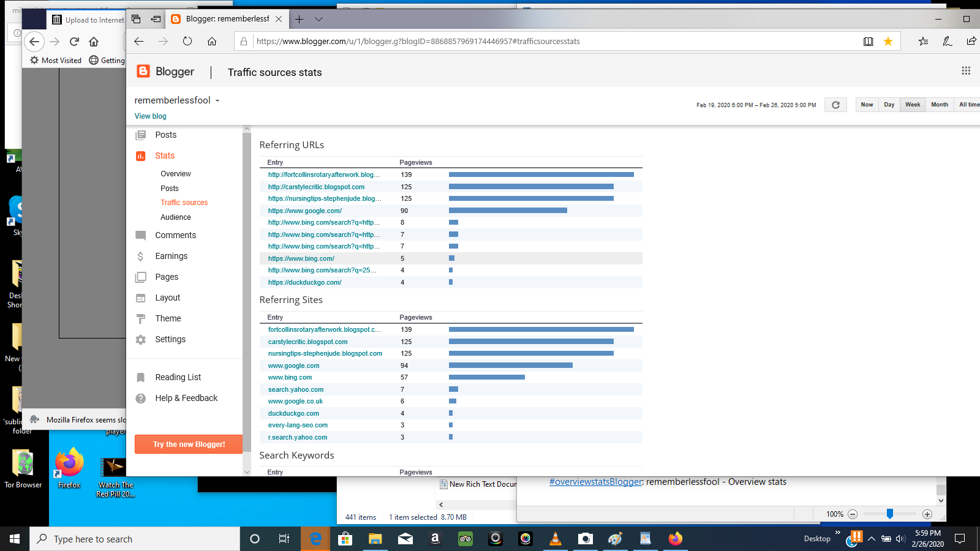Go back in the Edge browser
The width and height of the screenshot is (980, 551).
click(139, 42)
